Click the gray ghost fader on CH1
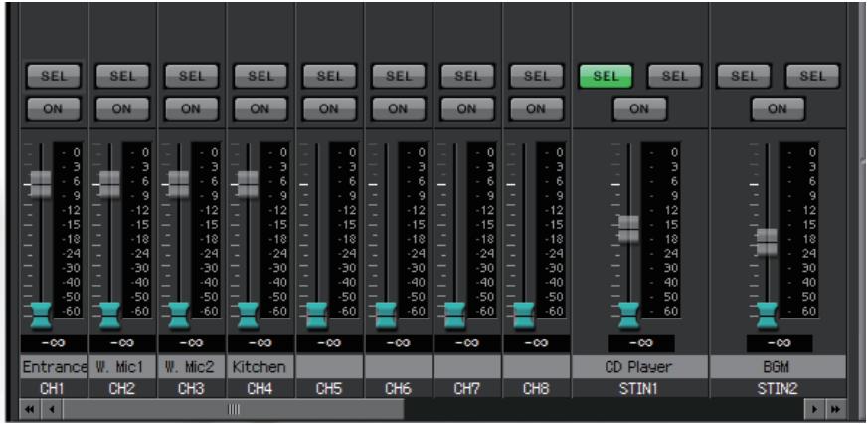 [x=41, y=184]
